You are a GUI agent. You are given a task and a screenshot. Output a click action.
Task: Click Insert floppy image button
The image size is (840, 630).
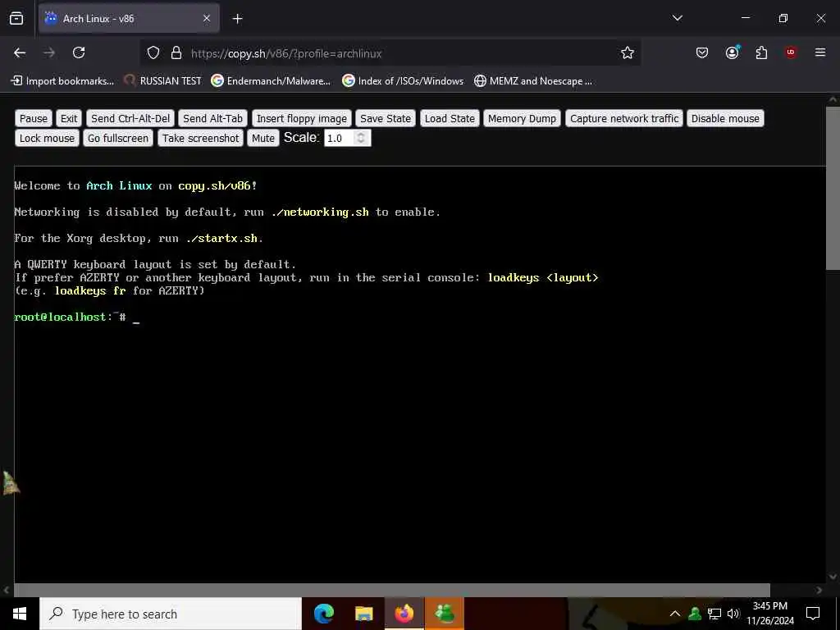pyautogui.click(x=302, y=118)
